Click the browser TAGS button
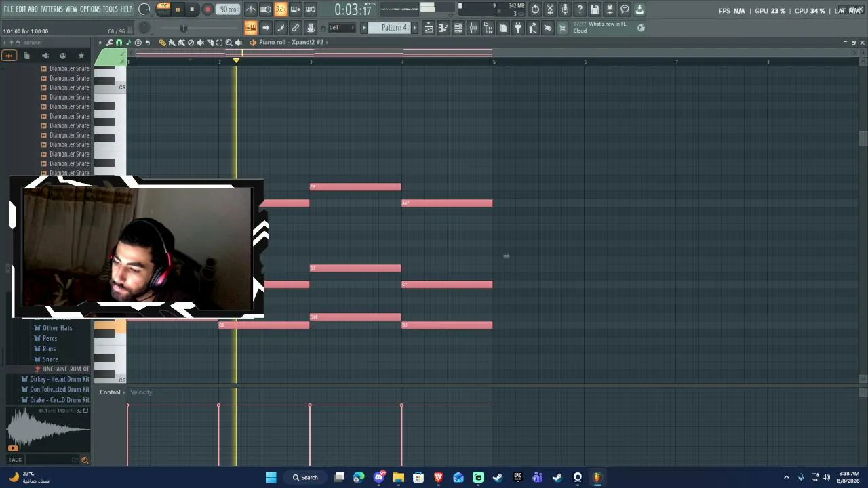This screenshot has width=868, height=488. click(16, 460)
